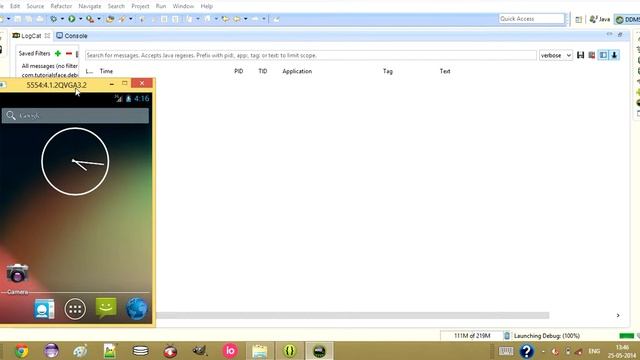Click the Open Perspective icon
The height and width of the screenshot is (360, 640).
click(578, 19)
